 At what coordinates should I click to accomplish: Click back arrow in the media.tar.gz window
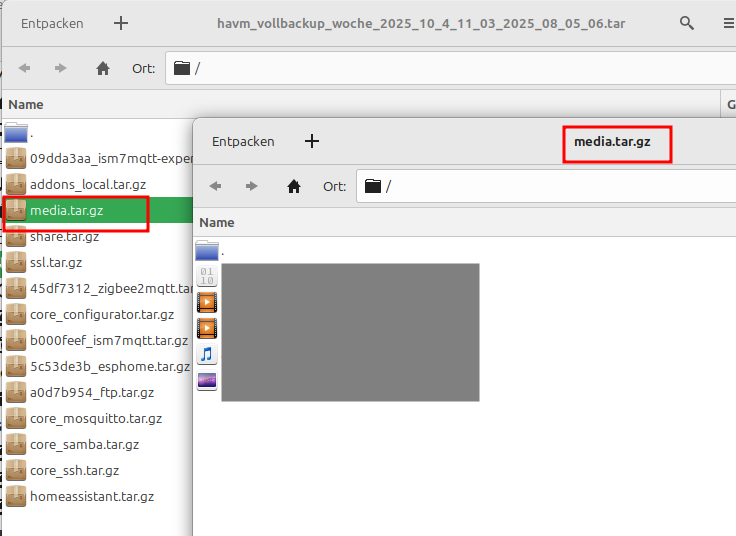click(x=215, y=186)
